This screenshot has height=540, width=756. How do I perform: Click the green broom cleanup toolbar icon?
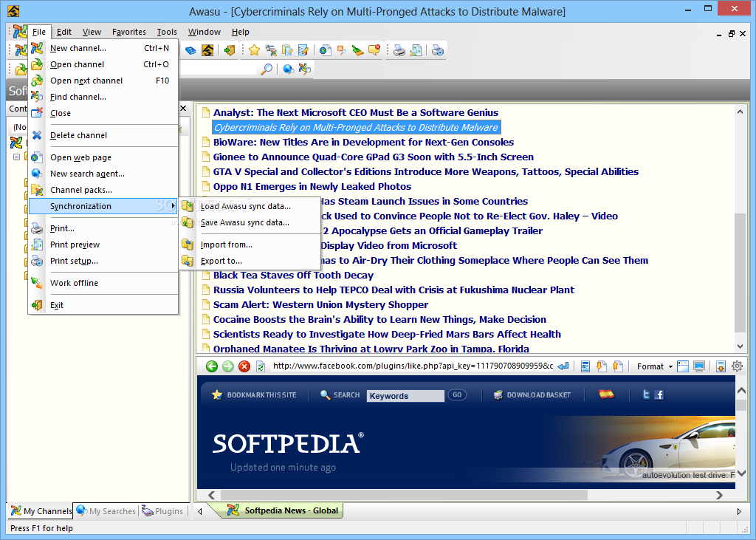[358, 50]
